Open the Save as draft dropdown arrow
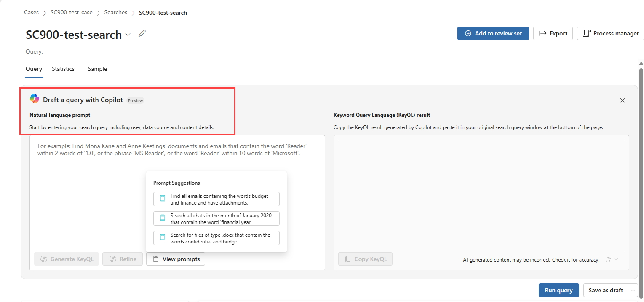 633,290
